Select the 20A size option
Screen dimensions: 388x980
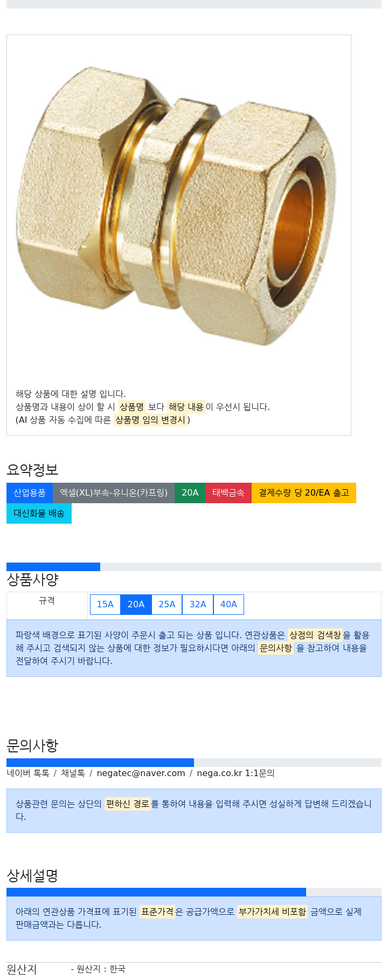pos(136,605)
